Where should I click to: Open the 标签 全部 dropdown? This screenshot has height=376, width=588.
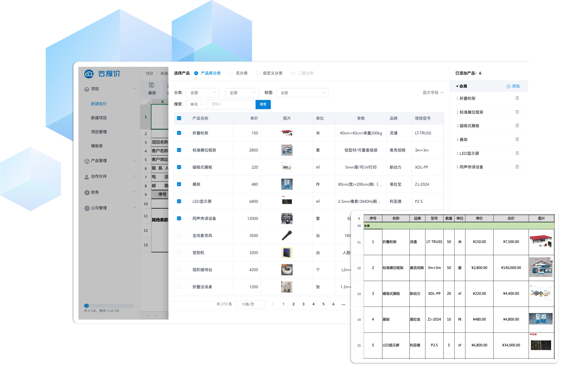click(x=302, y=93)
